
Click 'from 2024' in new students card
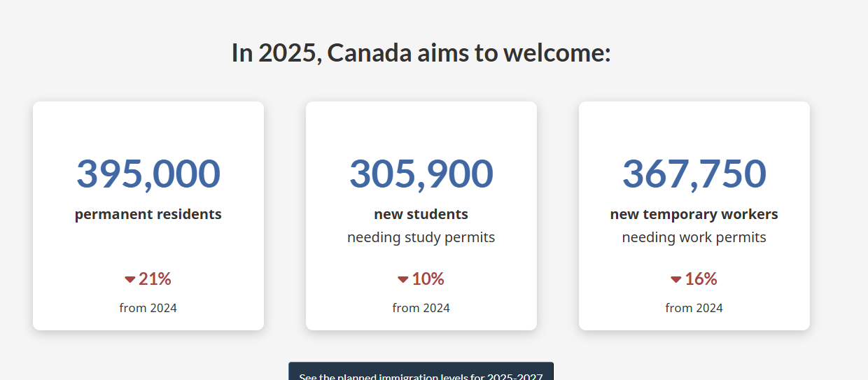[421, 308]
